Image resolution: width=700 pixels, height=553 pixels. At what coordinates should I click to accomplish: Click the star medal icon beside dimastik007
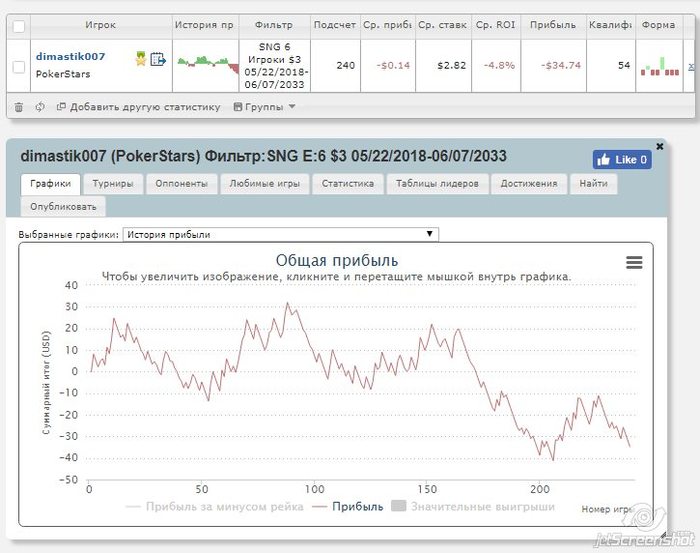pyautogui.click(x=141, y=58)
